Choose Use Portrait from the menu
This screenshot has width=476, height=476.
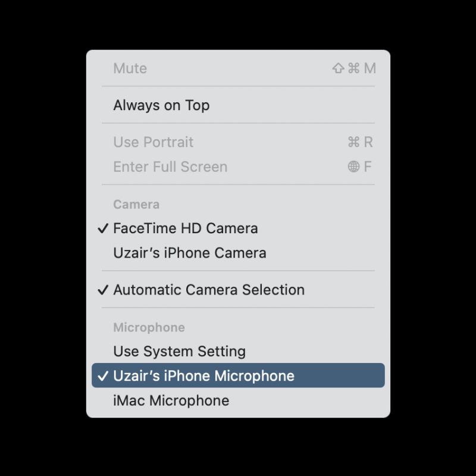tap(154, 142)
